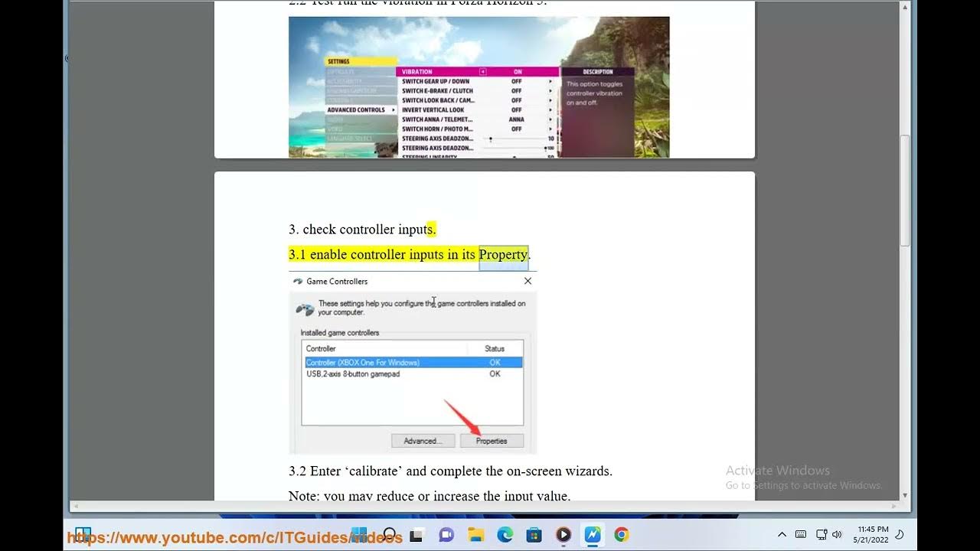
Task: Click the vertical scrollbar down arrow
Action: tap(905, 496)
